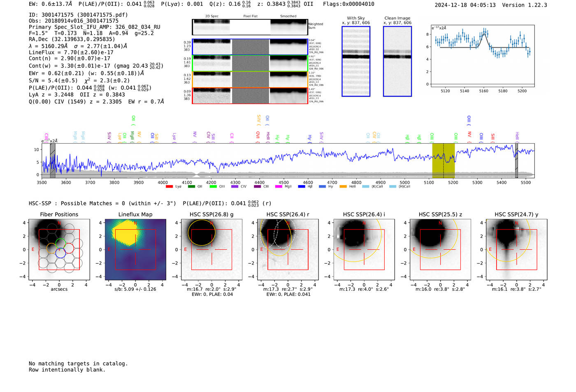Click the Q(0.00) CIV (1549) line

96,102
